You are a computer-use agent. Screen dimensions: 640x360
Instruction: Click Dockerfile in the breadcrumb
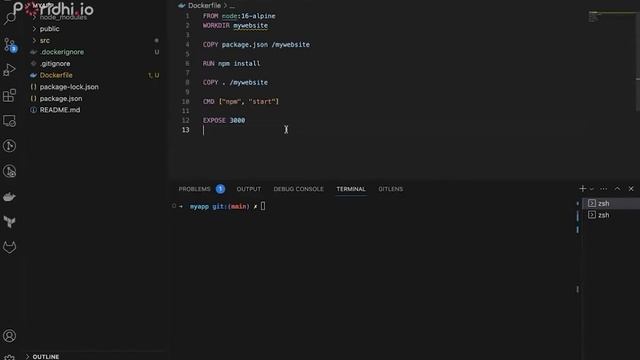click(x=204, y=5)
